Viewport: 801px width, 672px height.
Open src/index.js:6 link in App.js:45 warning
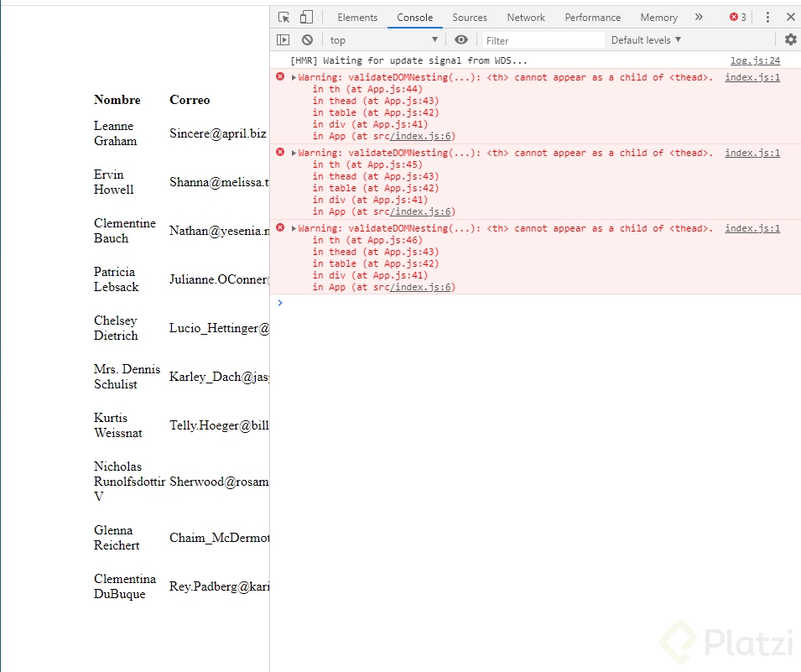(x=421, y=212)
